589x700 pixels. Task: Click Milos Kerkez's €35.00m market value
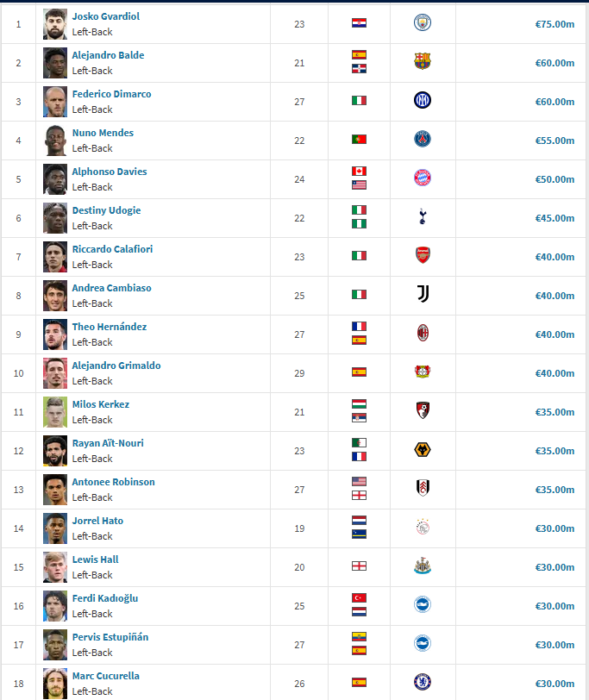tap(555, 412)
